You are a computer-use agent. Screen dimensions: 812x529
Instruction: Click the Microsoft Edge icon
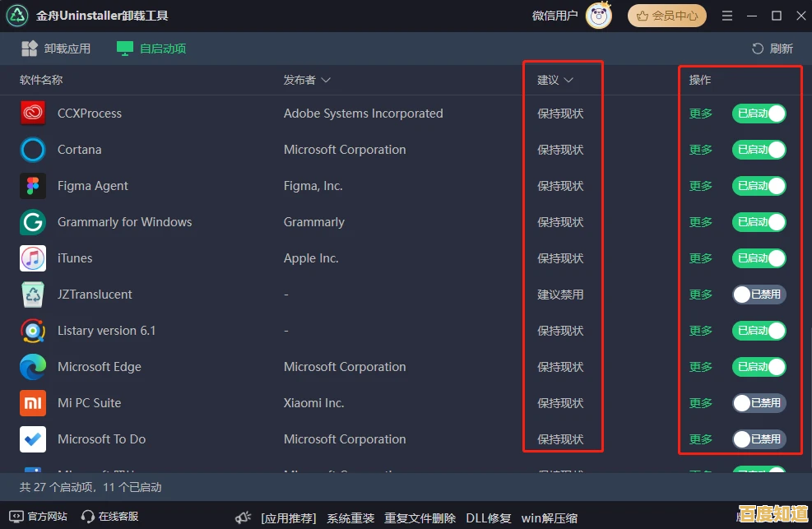pyautogui.click(x=33, y=367)
